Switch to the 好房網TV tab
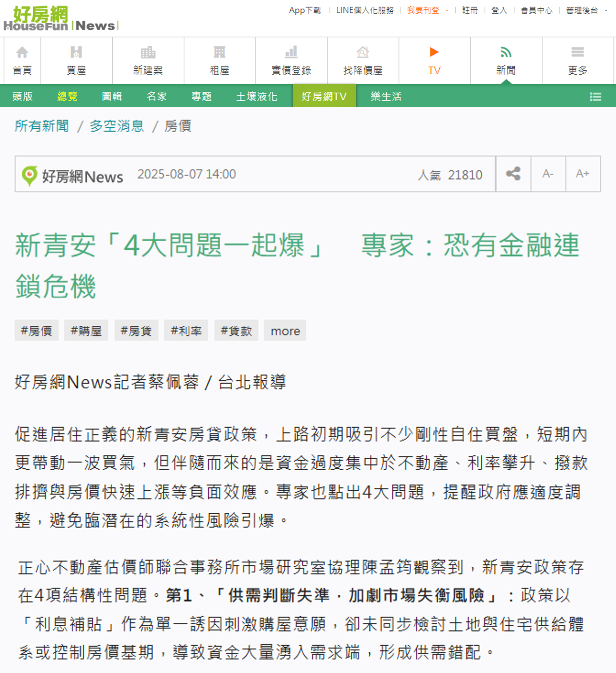The image size is (616, 673). pyautogui.click(x=324, y=96)
